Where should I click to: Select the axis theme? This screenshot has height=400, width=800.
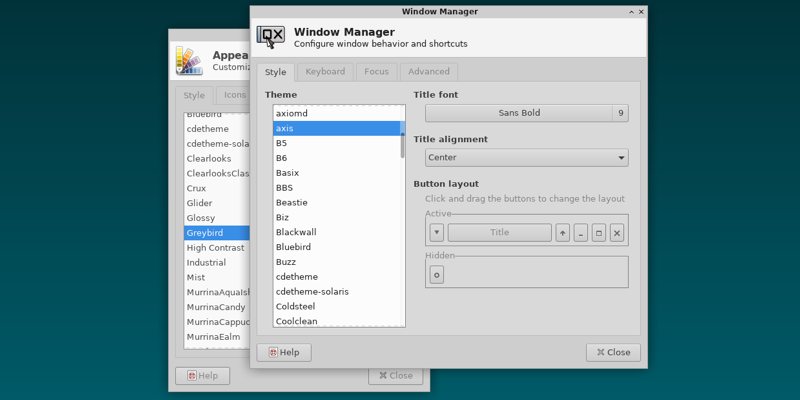[337, 129]
